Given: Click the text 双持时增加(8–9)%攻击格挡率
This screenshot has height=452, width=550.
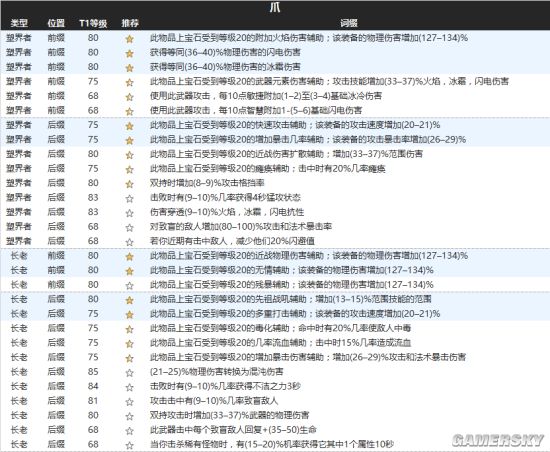Looking at the screenshot, I should pyautogui.click(x=207, y=183).
